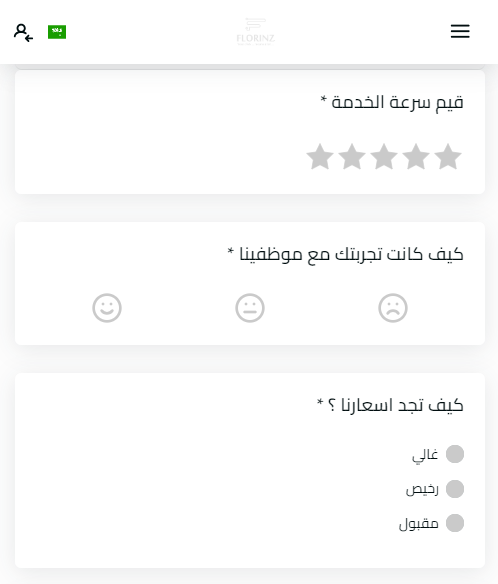
Task: Choose the happy smiley face
Action: pos(107,308)
